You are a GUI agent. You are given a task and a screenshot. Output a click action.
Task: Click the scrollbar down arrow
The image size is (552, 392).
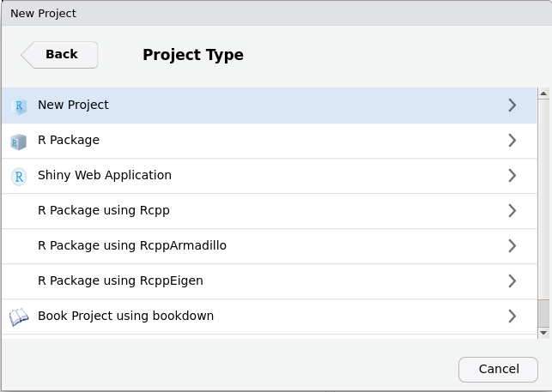coord(543,332)
